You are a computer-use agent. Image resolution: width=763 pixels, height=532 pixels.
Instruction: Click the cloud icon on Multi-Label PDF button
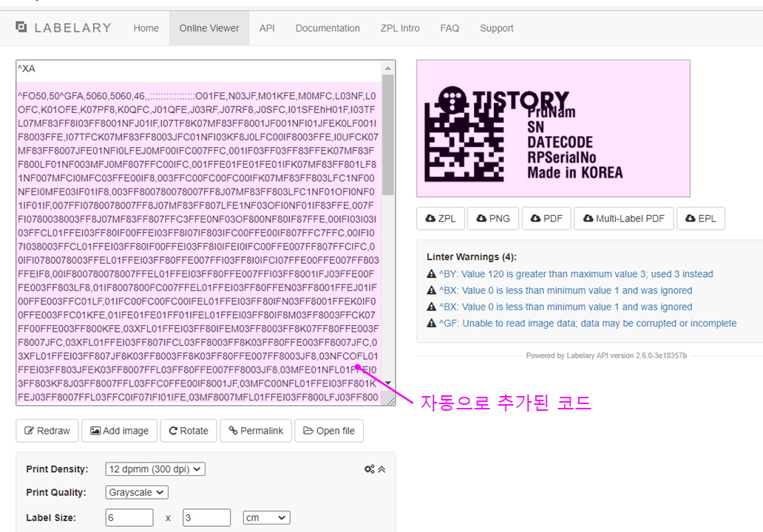click(x=589, y=219)
